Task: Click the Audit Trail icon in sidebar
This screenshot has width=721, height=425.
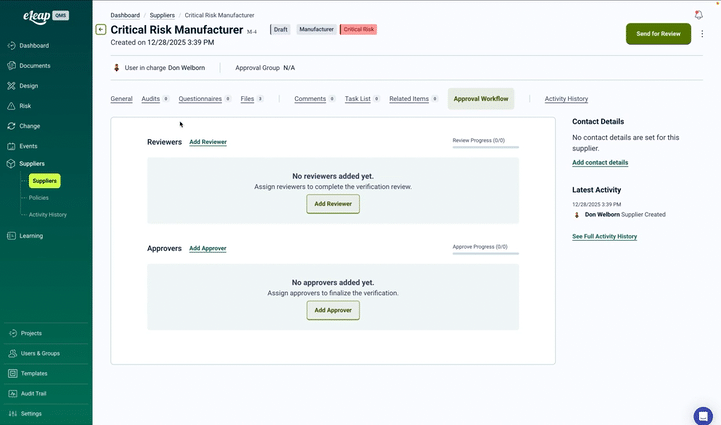Action: pos(11,393)
